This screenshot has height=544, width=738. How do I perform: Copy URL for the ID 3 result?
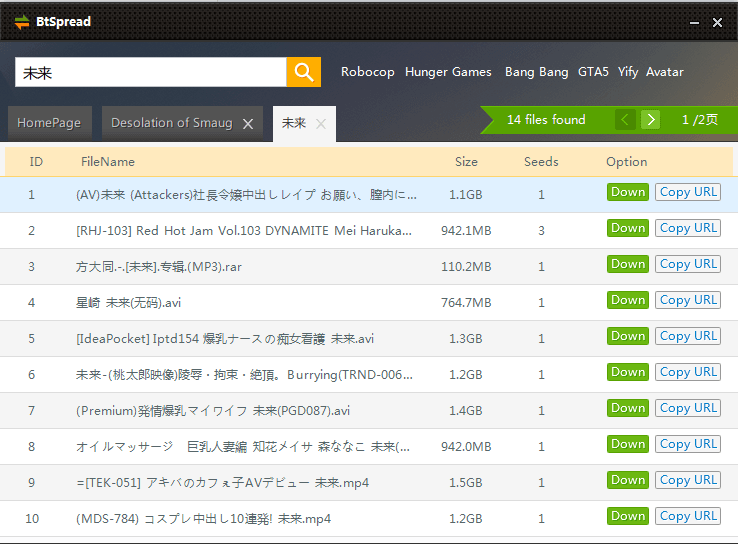click(687, 264)
